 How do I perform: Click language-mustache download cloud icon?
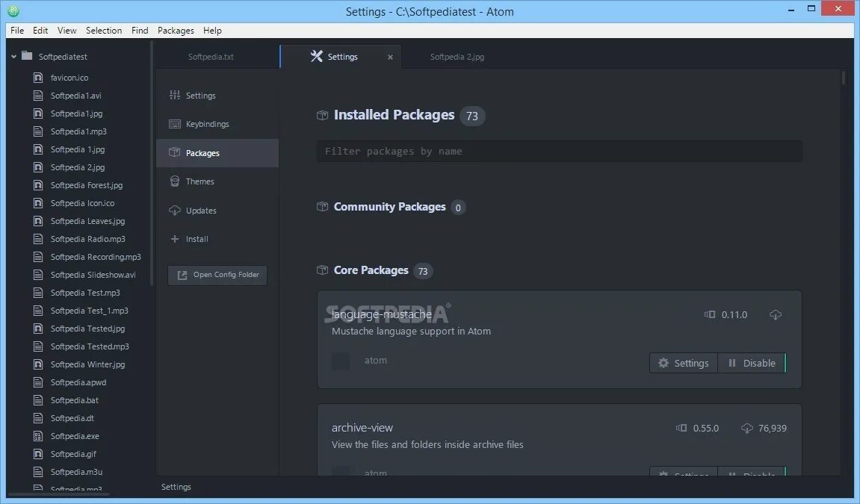coord(776,314)
